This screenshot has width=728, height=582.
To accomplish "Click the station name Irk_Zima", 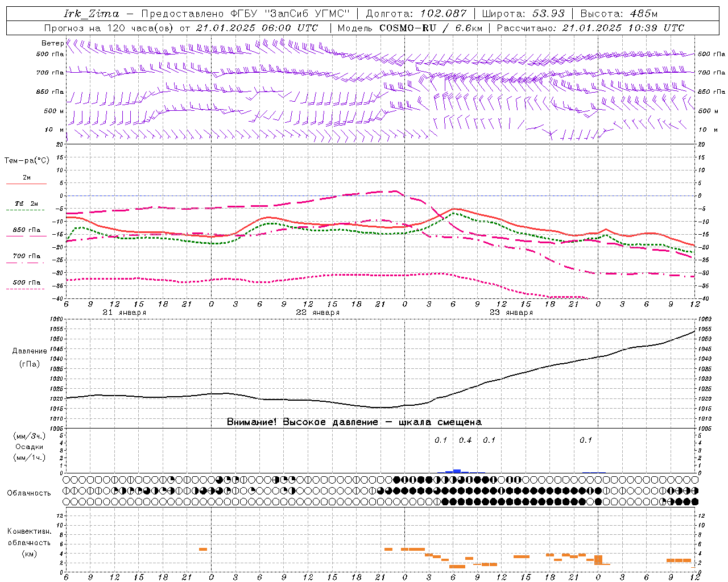I will pyautogui.click(x=92, y=14).
